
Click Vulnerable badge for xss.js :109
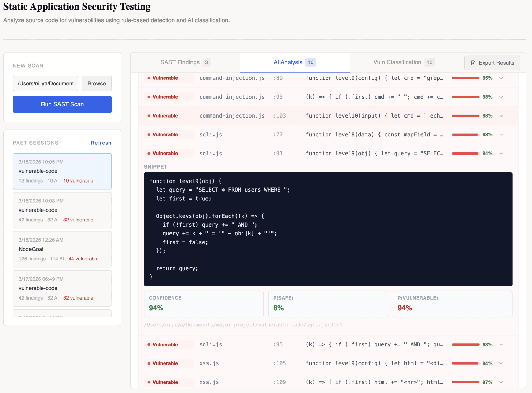[x=165, y=382]
